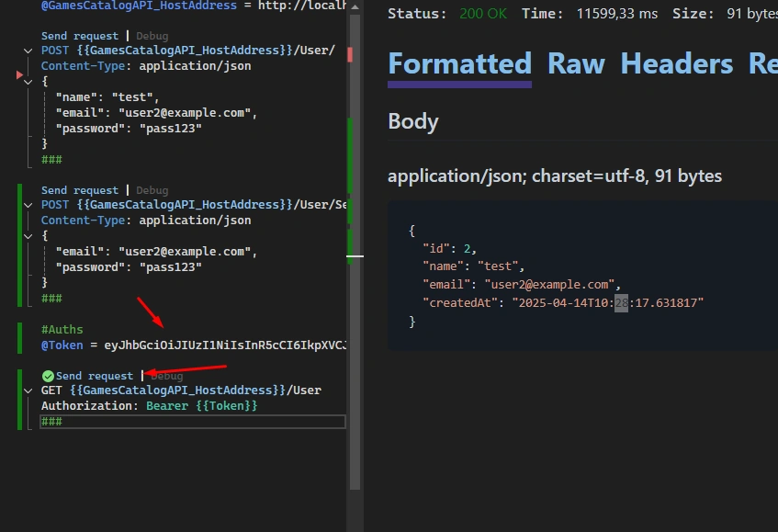Click the GET {{GamesCatalogAPI_HostAddress}}/User line

pyautogui.click(x=181, y=391)
